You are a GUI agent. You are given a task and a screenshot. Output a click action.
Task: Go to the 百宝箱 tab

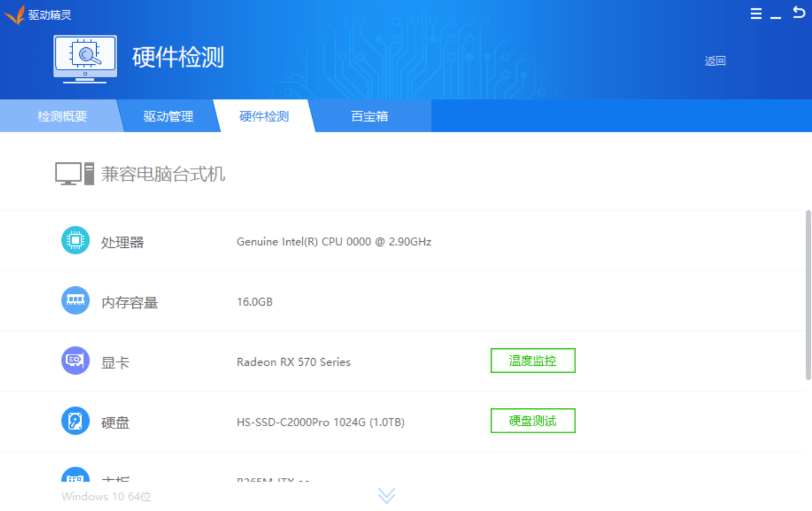click(x=369, y=116)
